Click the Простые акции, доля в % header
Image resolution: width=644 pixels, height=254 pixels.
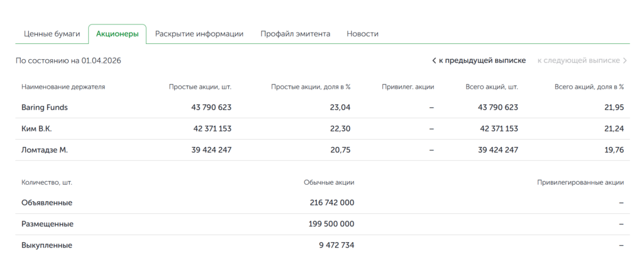tap(310, 87)
